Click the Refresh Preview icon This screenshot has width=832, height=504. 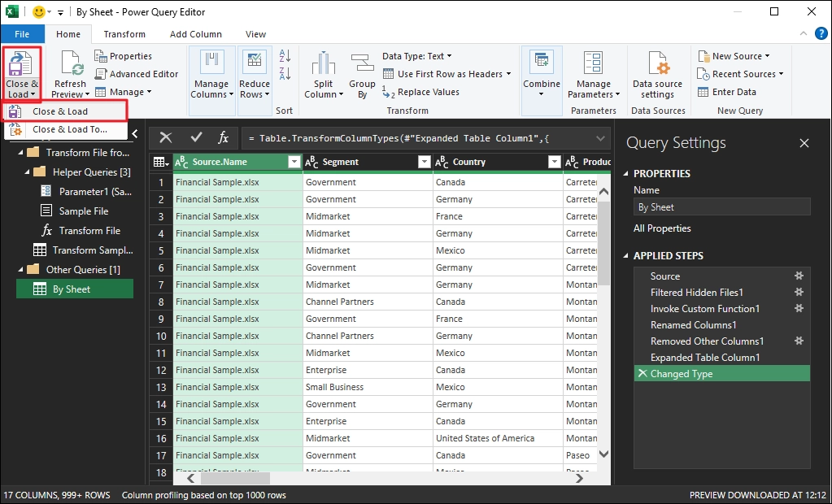click(x=72, y=65)
